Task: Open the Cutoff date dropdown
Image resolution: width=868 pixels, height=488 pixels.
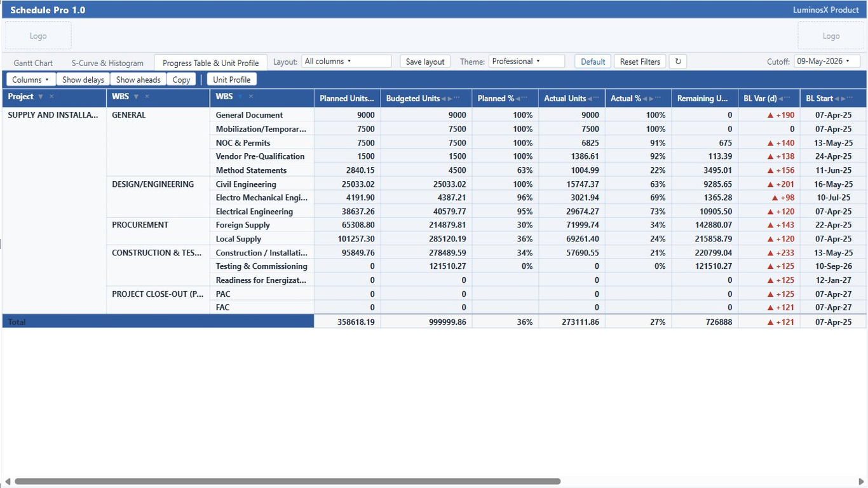Action: pos(827,62)
